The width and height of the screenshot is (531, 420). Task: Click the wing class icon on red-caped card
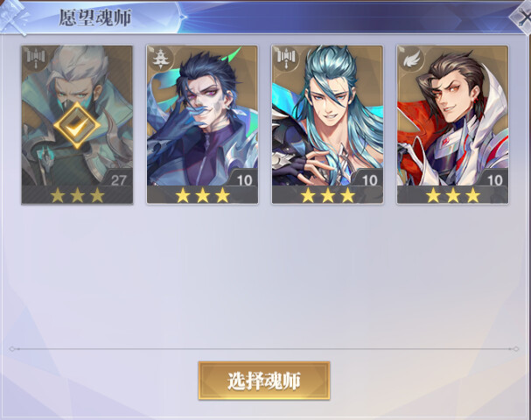[410, 59]
